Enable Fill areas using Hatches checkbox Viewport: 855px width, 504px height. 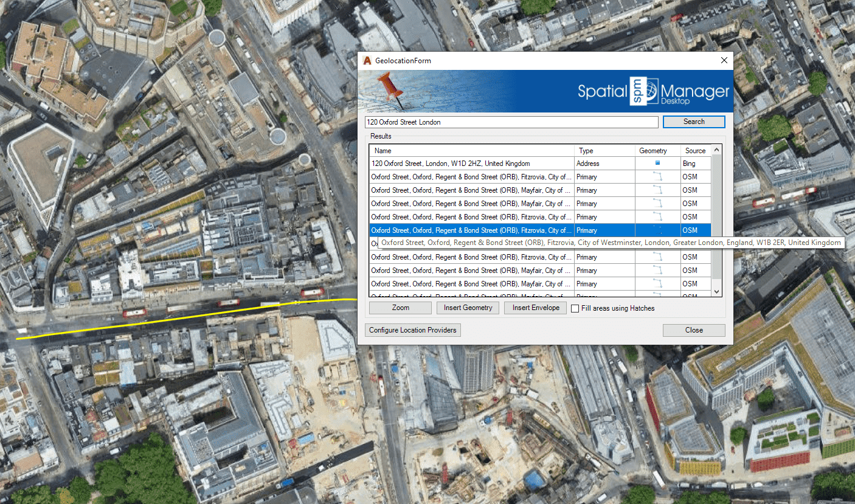coord(575,308)
